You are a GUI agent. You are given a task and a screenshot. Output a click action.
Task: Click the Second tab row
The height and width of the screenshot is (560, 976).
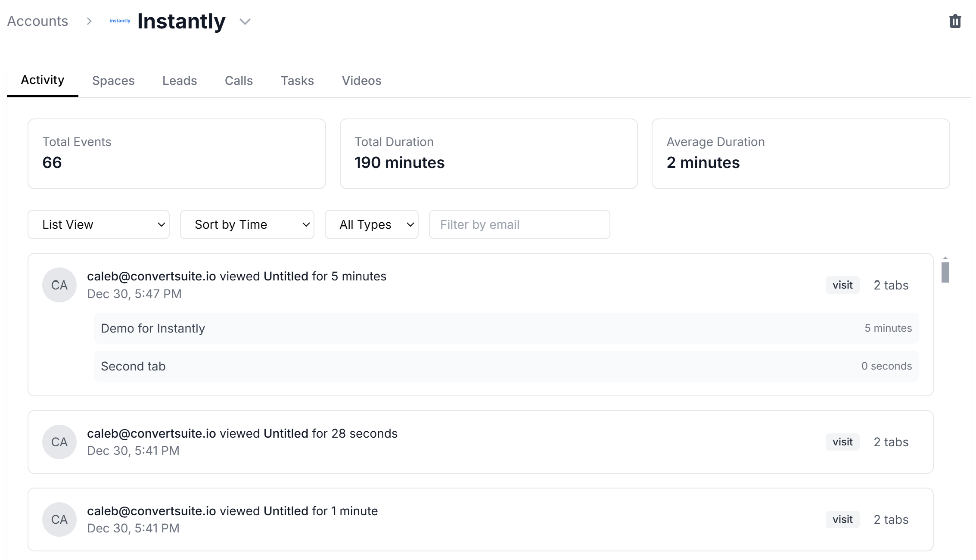click(x=506, y=366)
